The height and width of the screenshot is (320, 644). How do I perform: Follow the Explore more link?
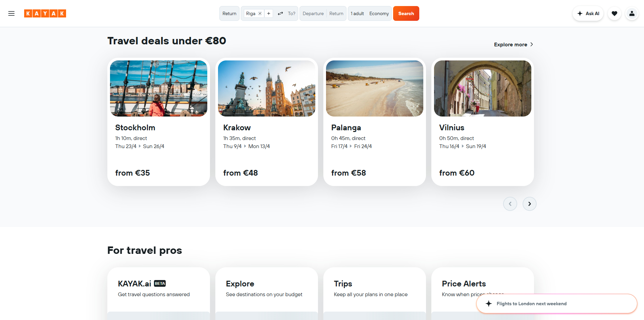tap(513, 45)
